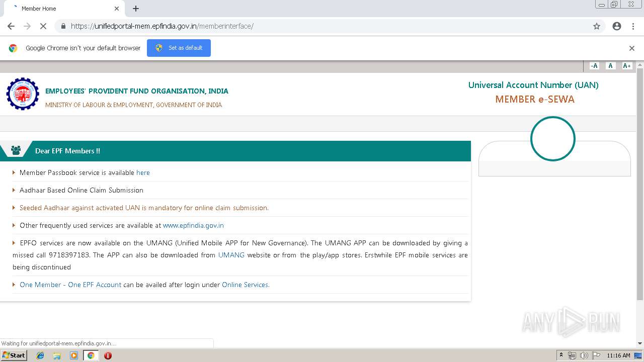Click the page vertical scrollbar
This screenshot has height=362, width=644.
[640, 184]
